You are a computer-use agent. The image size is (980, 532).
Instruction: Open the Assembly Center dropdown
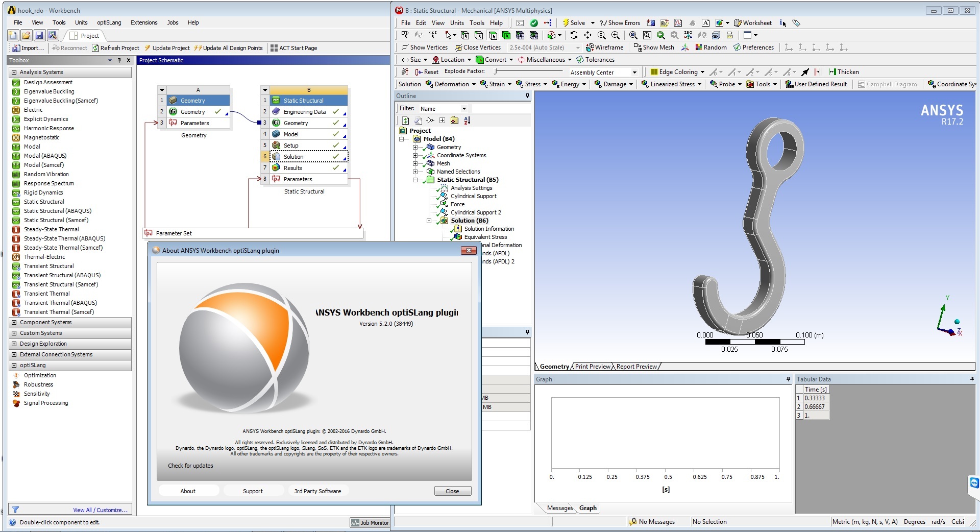[634, 72]
